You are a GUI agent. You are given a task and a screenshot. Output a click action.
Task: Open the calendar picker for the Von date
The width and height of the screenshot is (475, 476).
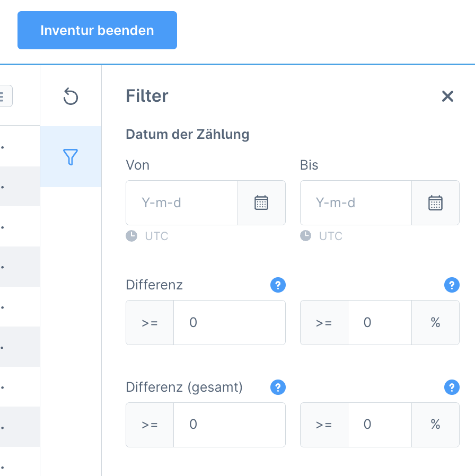[x=261, y=202]
